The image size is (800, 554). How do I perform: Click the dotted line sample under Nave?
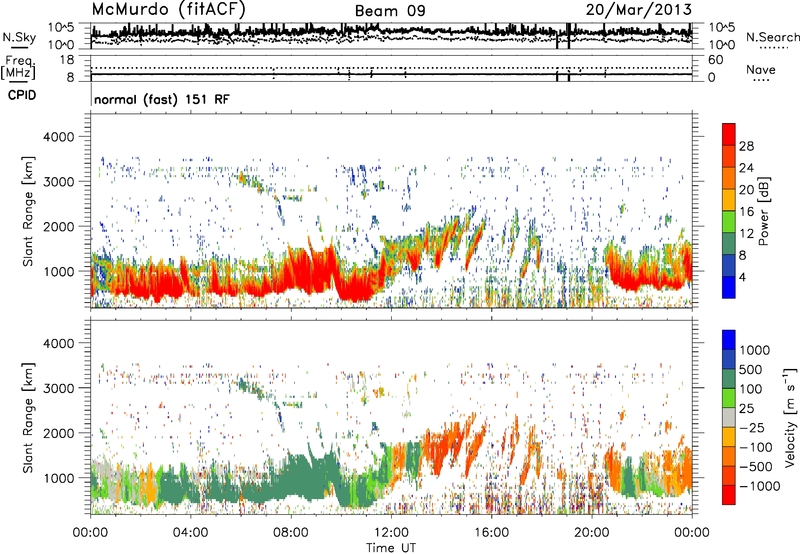point(761,81)
